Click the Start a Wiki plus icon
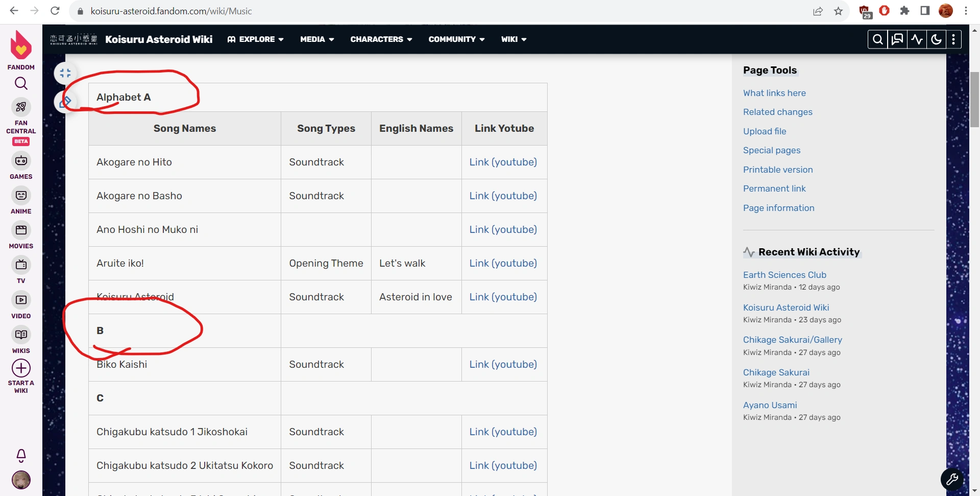Screen dimensions: 980x496 [x=21, y=368]
